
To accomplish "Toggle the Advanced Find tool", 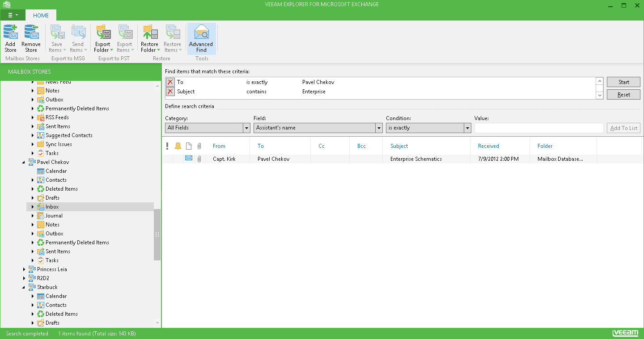I will [x=201, y=38].
